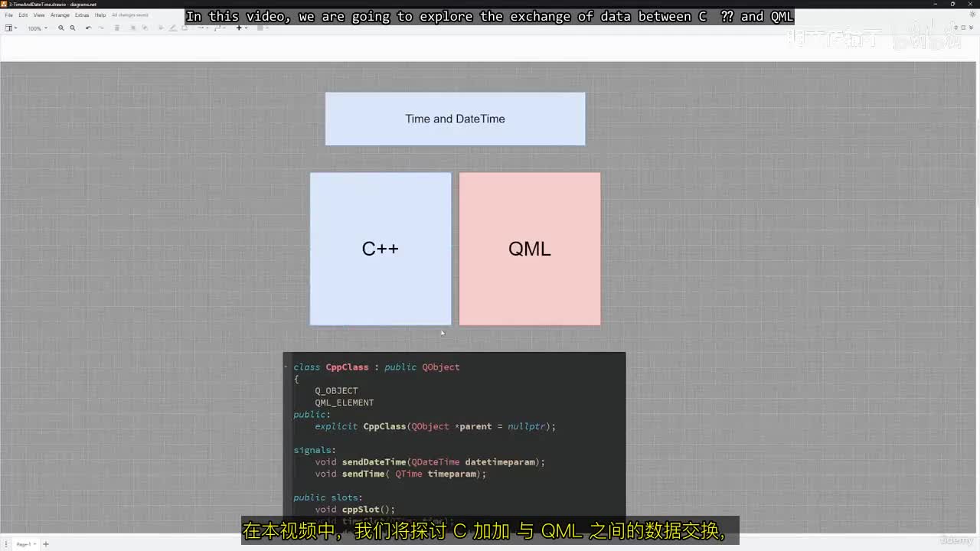The image size is (980, 551).
Task: Select the 'Time and DateTime' title box
Action: pos(455,119)
